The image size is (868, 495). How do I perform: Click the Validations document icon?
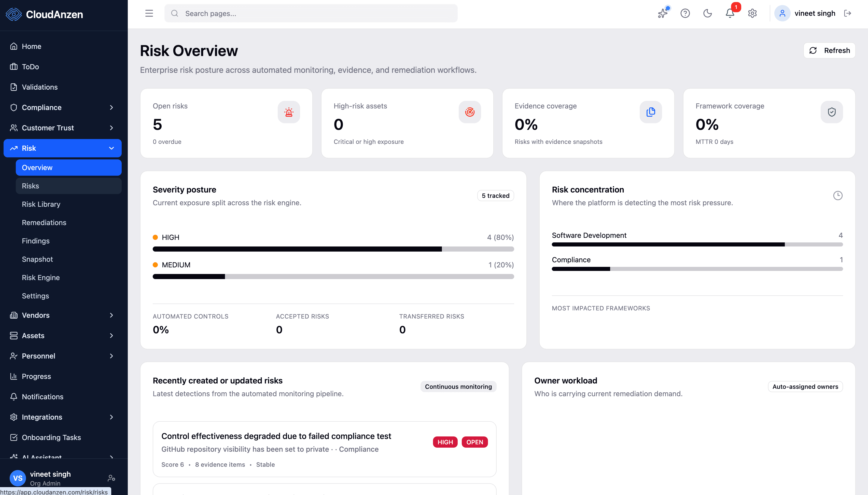(13, 87)
